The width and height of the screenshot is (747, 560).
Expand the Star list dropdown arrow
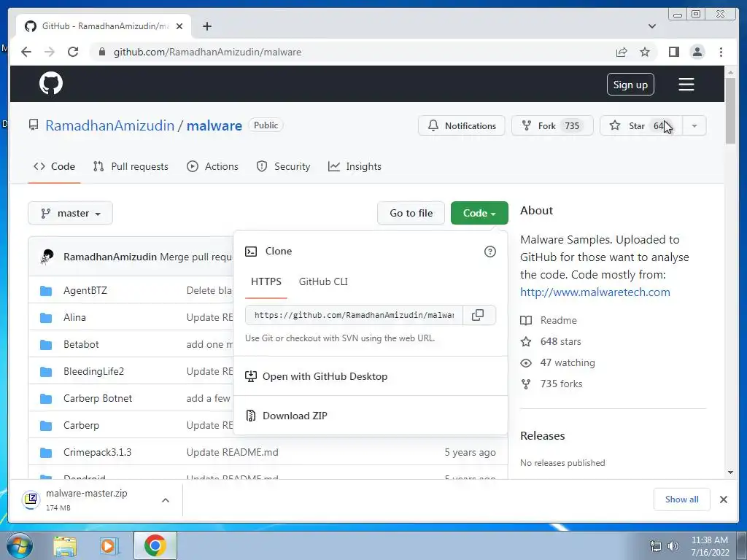[x=694, y=125]
